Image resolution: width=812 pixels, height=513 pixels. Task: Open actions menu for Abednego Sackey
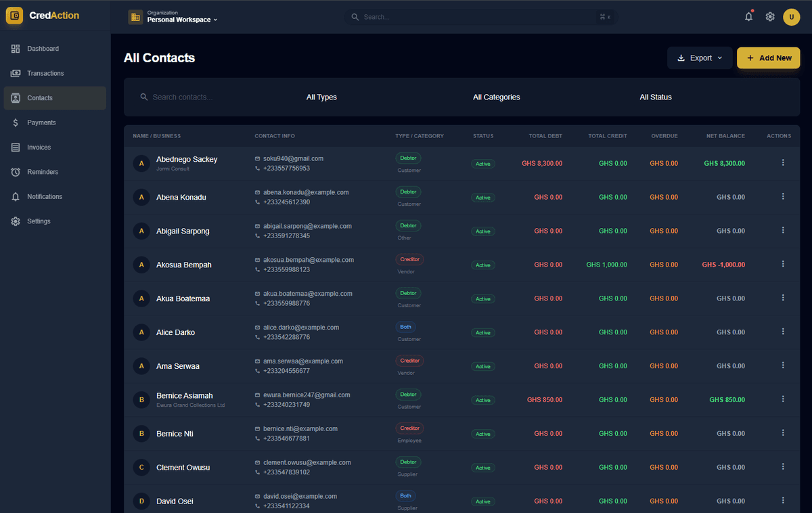click(x=783, y=163)
